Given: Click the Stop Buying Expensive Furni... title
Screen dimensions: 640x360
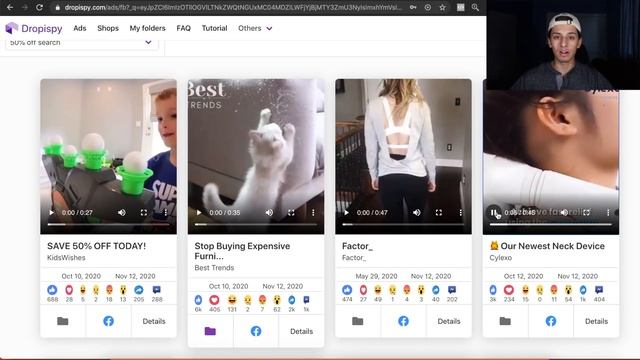Looking at the screenshot, I should click(x=242, y=251).
